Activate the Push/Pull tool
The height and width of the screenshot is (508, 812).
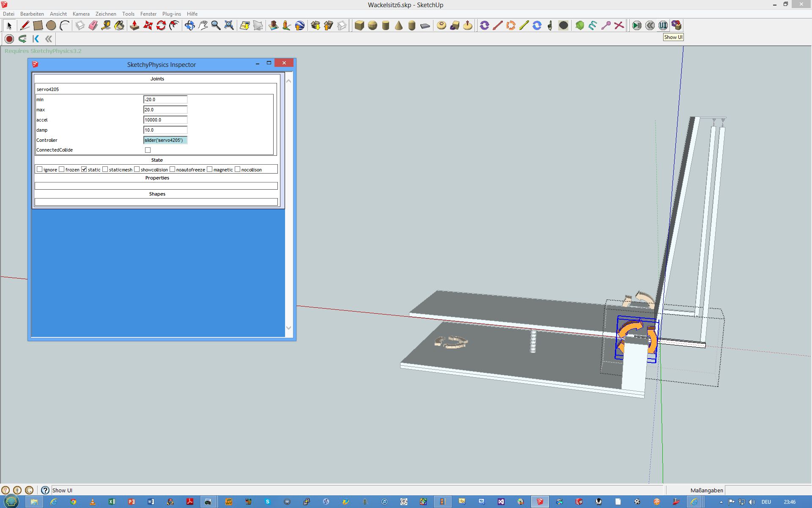click(x=134, y=26)
